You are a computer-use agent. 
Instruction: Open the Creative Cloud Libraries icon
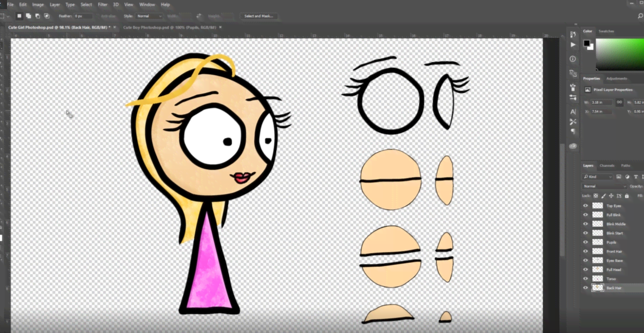573,146
